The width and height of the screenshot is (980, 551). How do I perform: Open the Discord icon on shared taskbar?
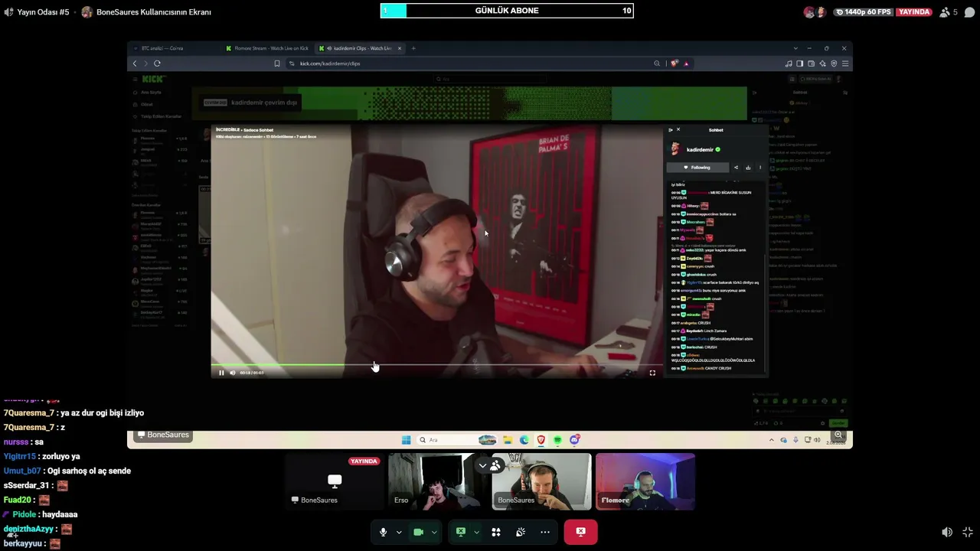574,440
